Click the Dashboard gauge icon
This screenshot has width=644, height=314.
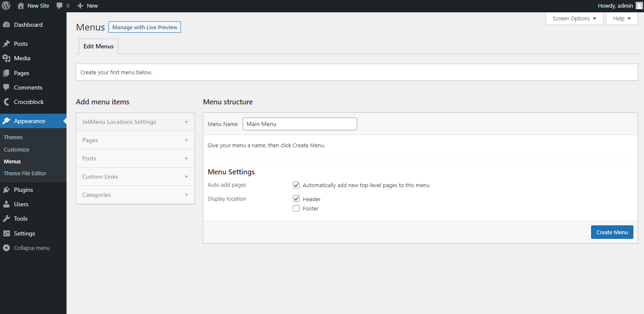tap(6, 25)
